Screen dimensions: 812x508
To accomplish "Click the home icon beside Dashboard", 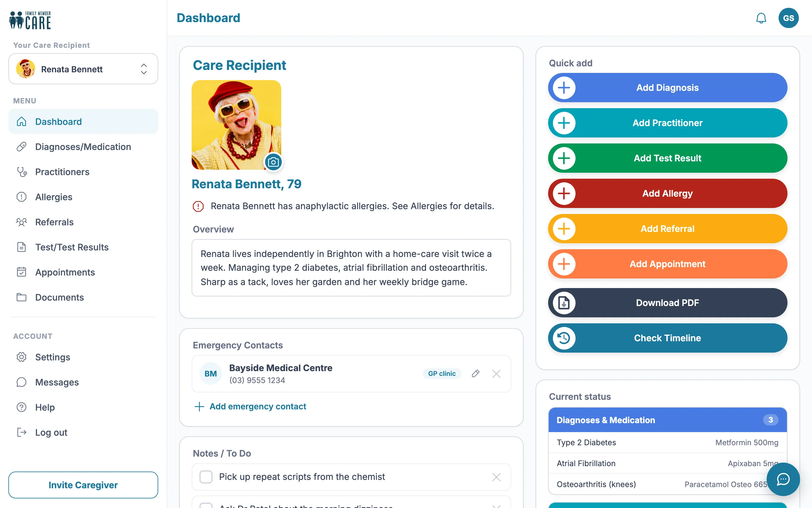I will (x=21, y=122).
